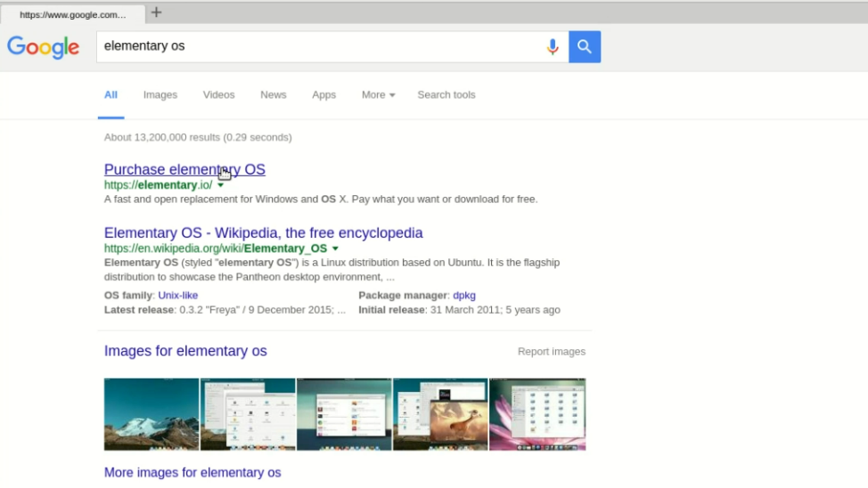The image size is (868, 488).
Task: Select the All results tab
Action: (x=111, y=94)
